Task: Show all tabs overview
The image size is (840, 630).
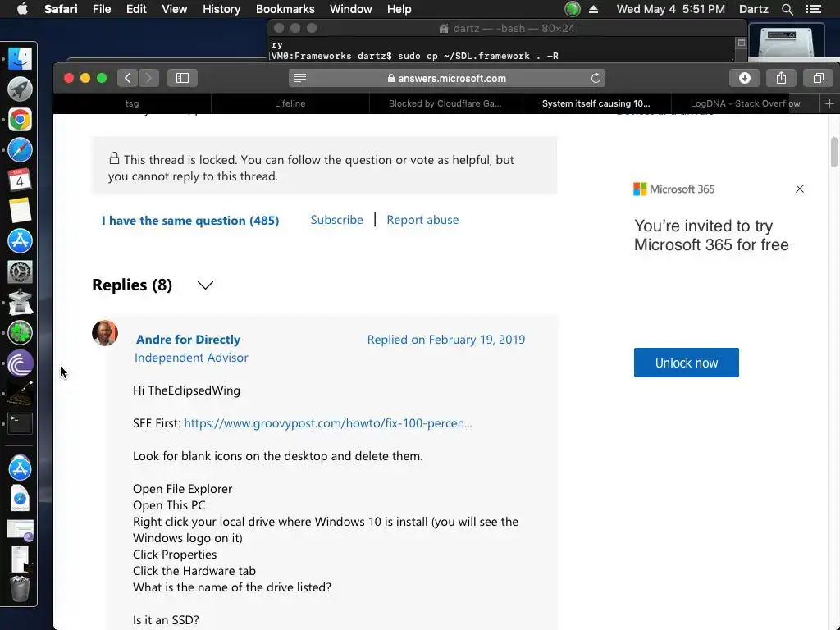Action: (818, 78)
